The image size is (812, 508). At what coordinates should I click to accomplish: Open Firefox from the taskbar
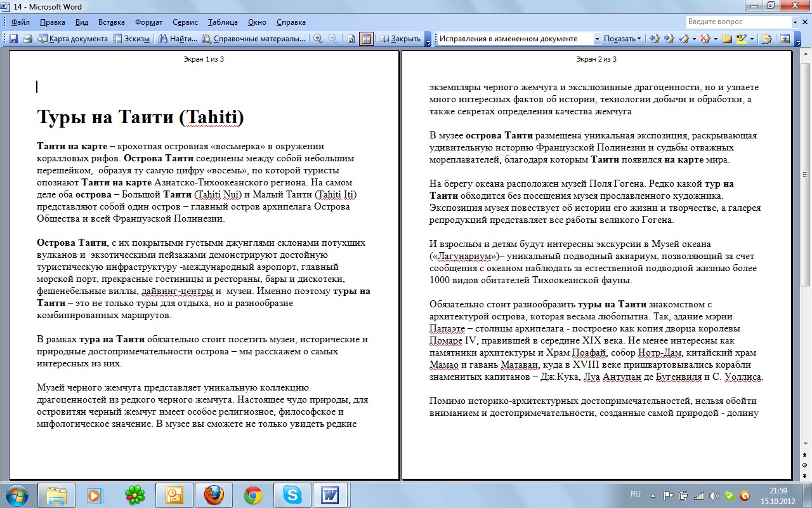tap(214, 495)
